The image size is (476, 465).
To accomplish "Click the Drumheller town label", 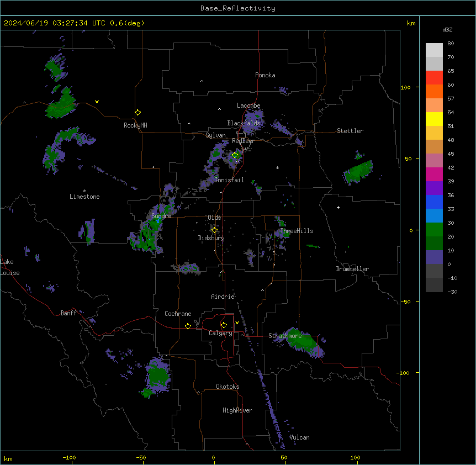I will click(352, 269).
